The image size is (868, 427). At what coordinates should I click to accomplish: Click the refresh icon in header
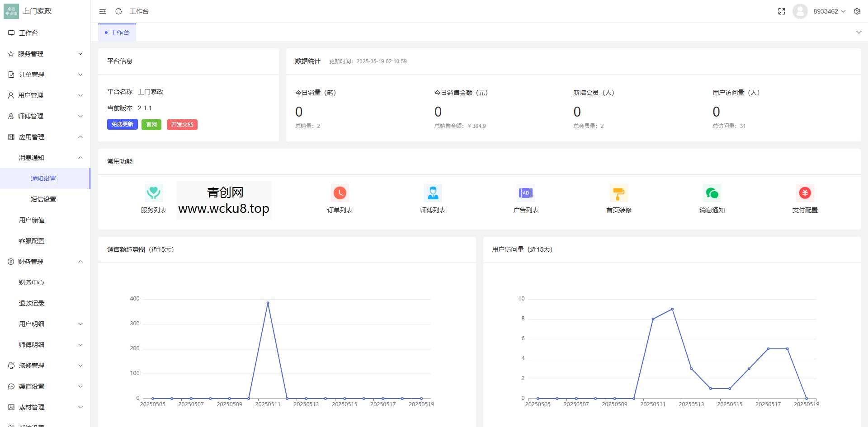(118, 11)
